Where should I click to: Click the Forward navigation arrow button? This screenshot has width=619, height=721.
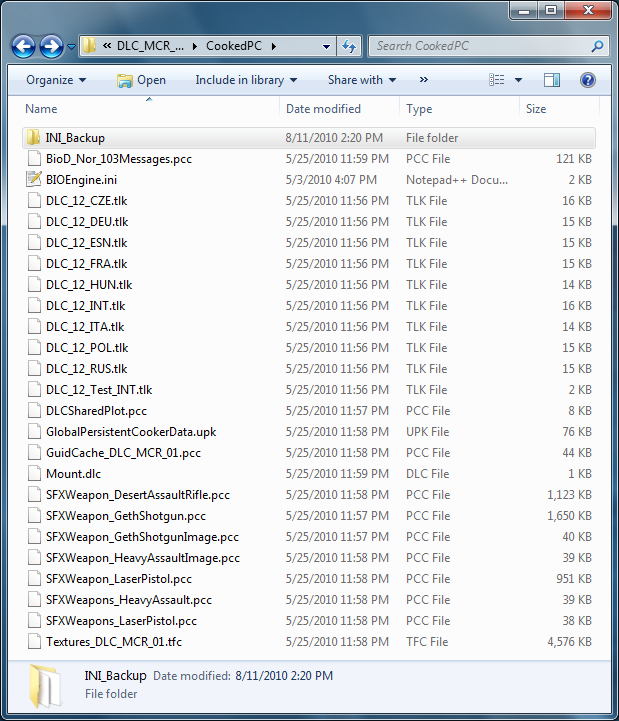pos(52,46)
